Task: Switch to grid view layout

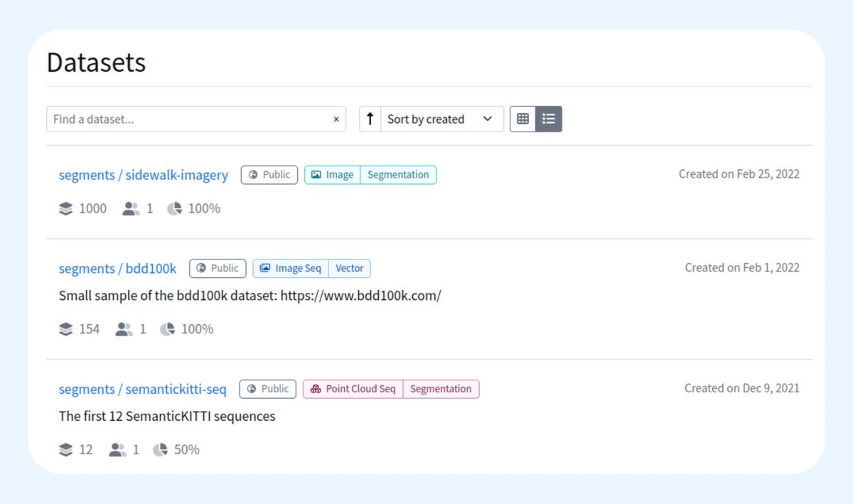Action: click(x=523, y=119)
